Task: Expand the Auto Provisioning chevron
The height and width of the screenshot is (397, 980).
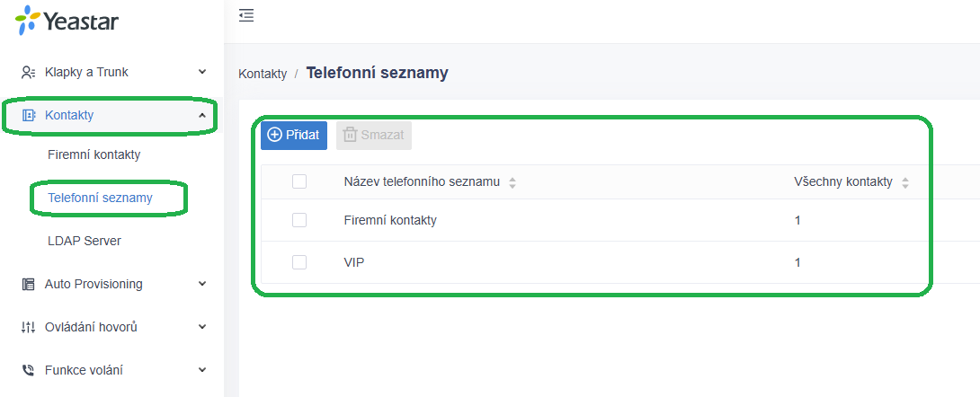Action: (x=202, y=284)
